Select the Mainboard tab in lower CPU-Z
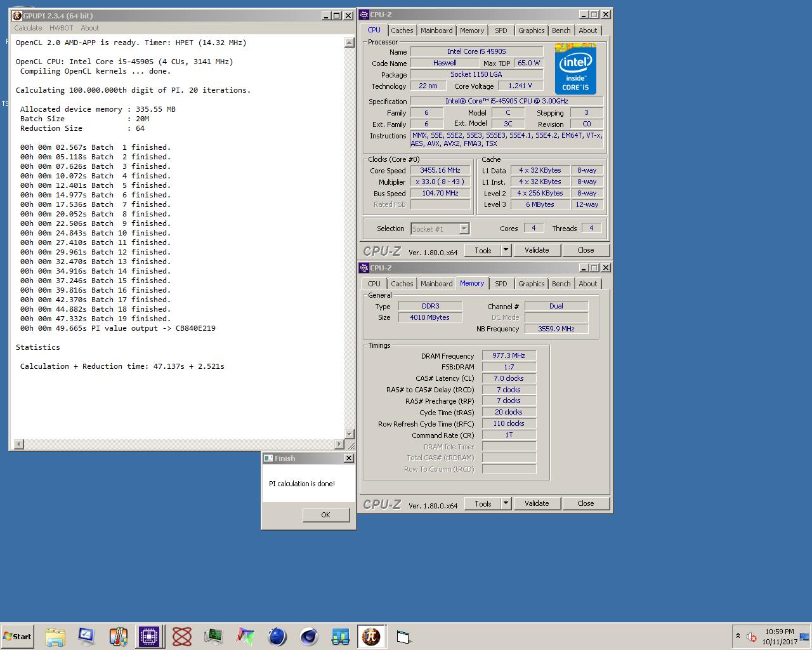Screen dimensions: 812x650 436,284
